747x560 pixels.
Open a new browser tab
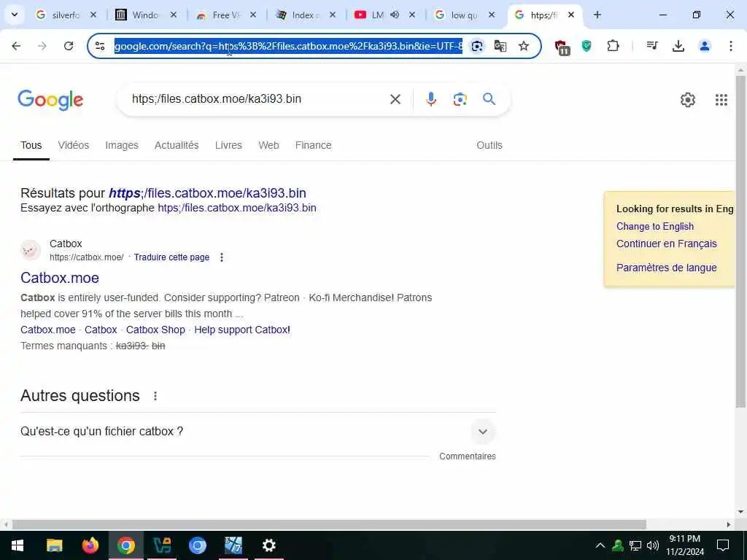597,15
